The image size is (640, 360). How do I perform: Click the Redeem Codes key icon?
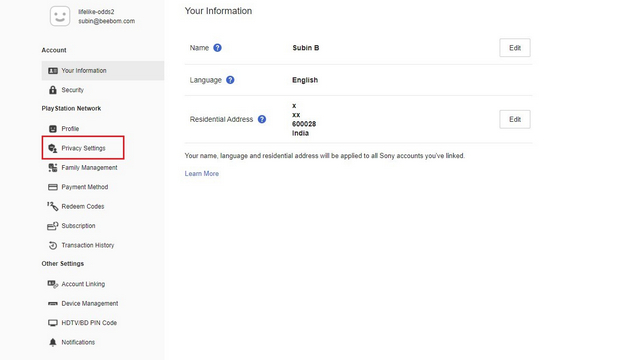pos(52,206)
